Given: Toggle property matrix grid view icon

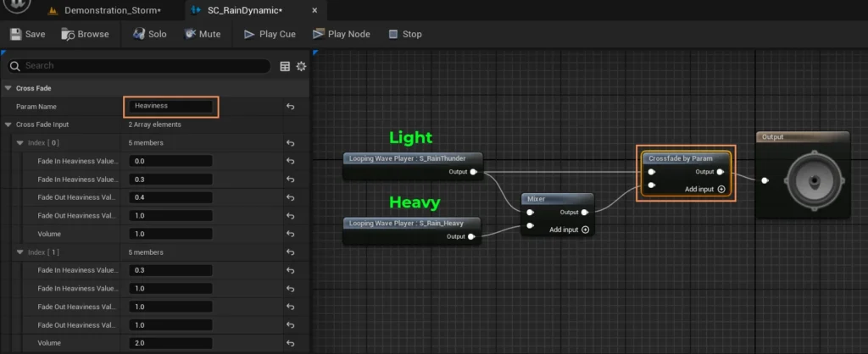Looking at the screenshot, I should [285, 66].
